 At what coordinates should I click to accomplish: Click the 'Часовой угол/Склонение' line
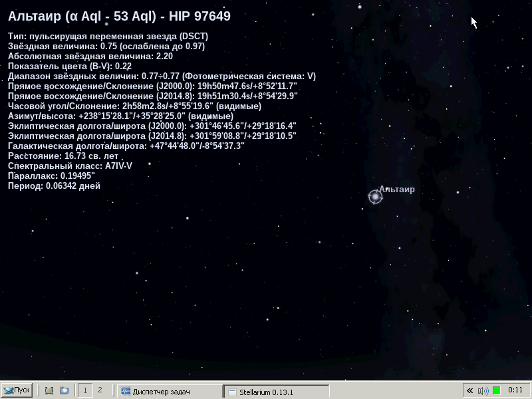pos(135,106)
